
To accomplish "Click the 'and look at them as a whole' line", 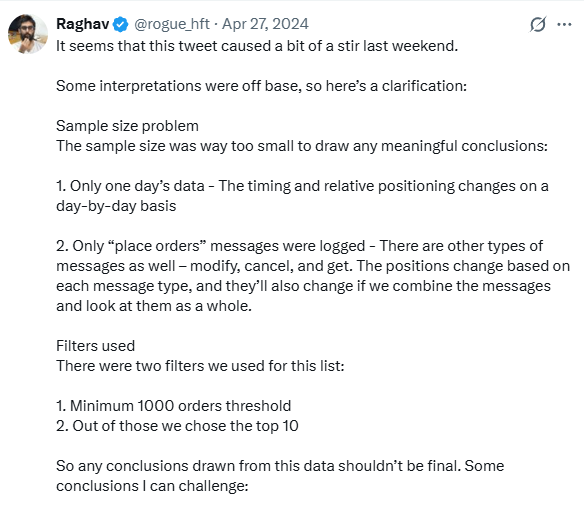I will tap(154, 306).
